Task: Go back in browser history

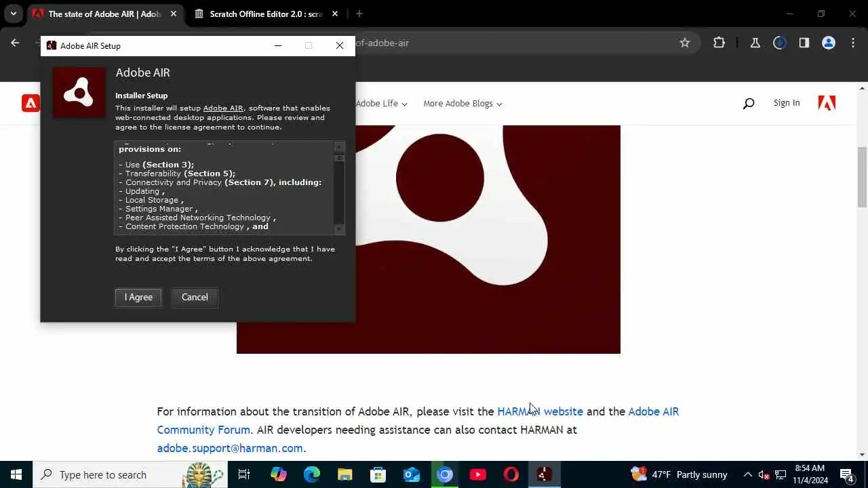Action: pos(15,43)
